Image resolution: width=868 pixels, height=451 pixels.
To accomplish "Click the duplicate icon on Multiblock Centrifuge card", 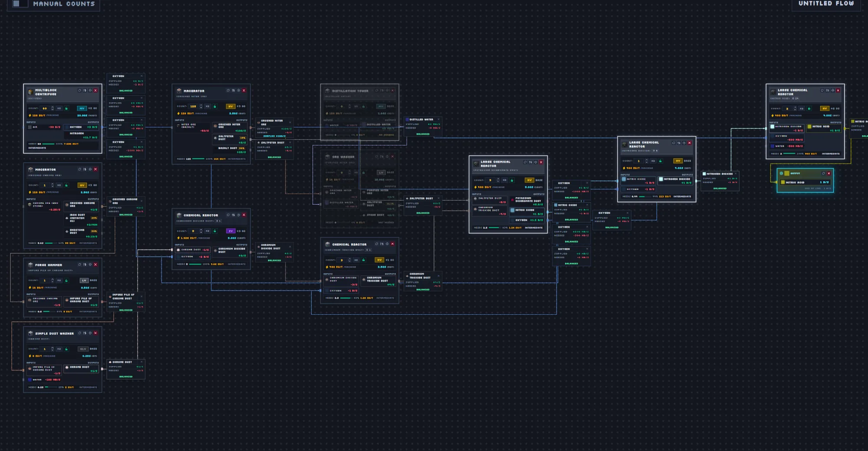I will (x=79, y=91).
